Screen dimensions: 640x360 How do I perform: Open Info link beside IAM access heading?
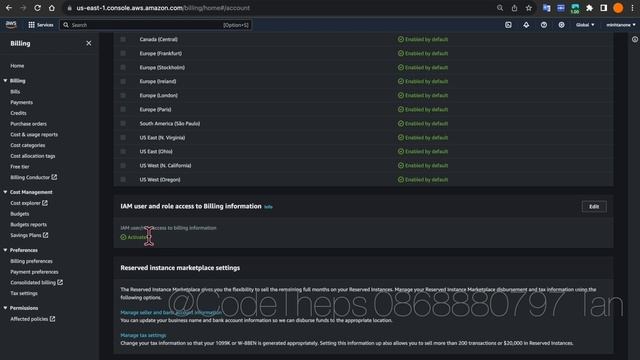click(268, 207)
